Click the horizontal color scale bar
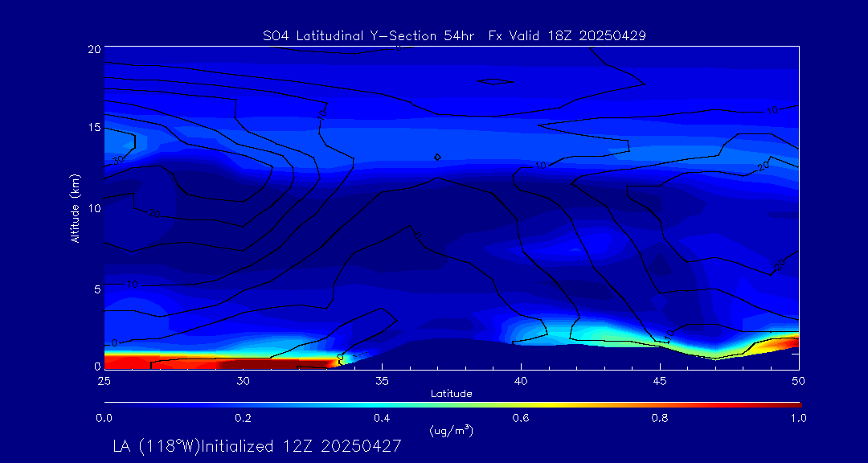 click(x=452, y=405)
